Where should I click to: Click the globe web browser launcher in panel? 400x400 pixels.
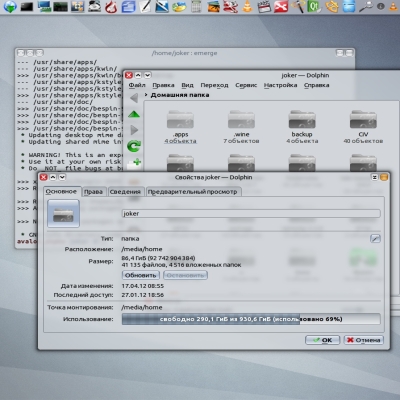coord(10,6)
